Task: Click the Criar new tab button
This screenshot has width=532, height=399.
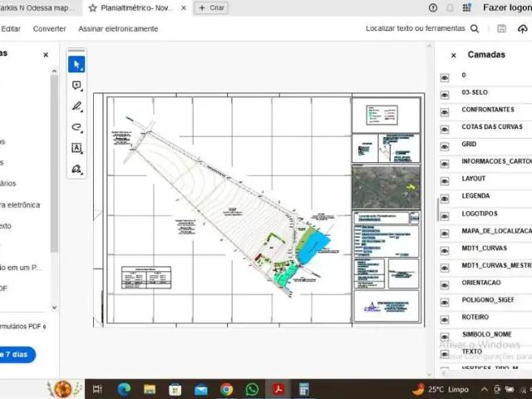Action: [211, 7]
